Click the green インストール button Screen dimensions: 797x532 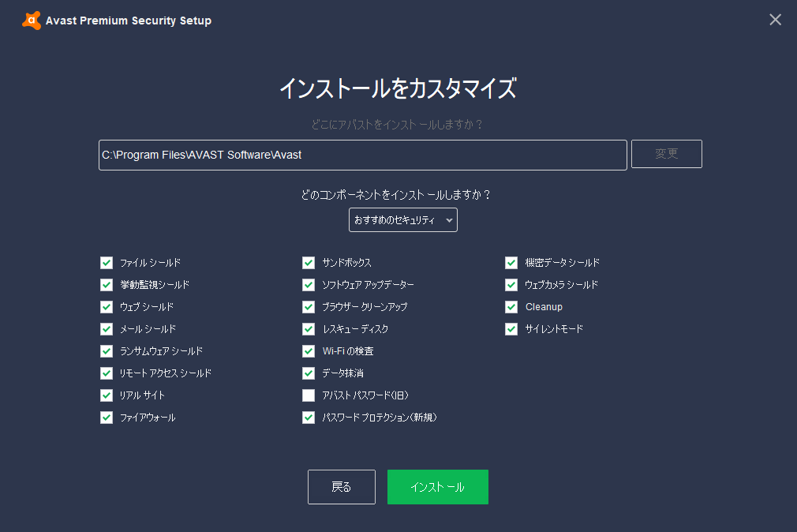(x=438, y=487)
